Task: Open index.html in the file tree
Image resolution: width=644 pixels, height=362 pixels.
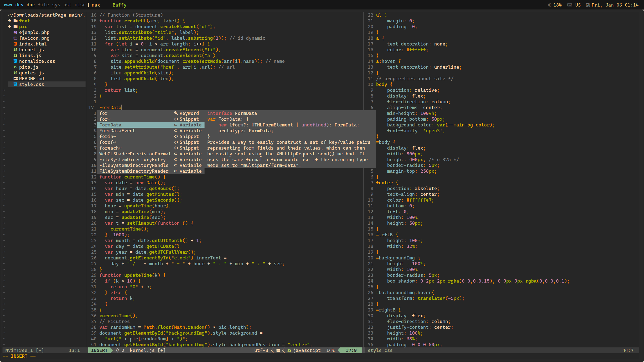Action: click(33, 44)
